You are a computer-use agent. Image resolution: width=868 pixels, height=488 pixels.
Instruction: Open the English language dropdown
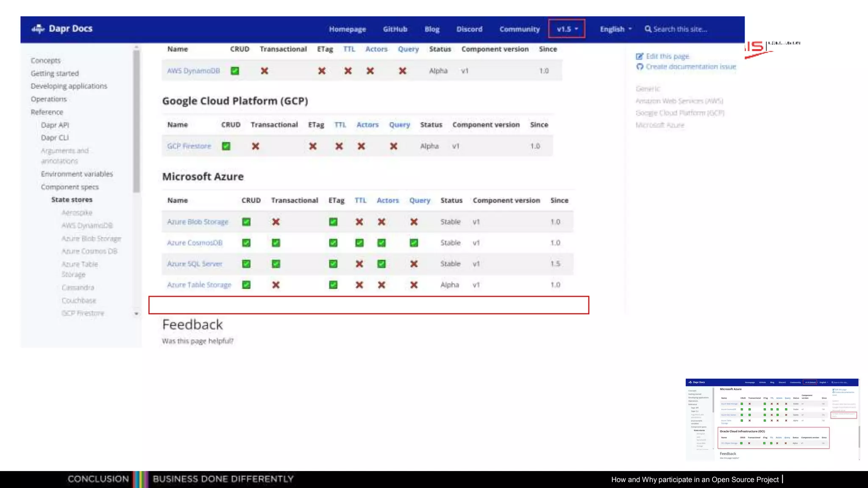click(615, 29)
